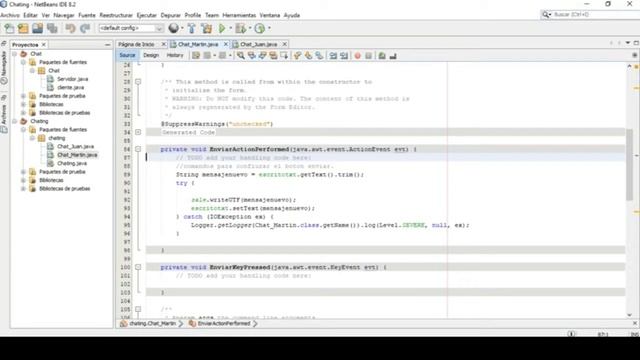640x360 pixels.
Task: Open the Ejecutar menu
Action: [x=147, y=15]
